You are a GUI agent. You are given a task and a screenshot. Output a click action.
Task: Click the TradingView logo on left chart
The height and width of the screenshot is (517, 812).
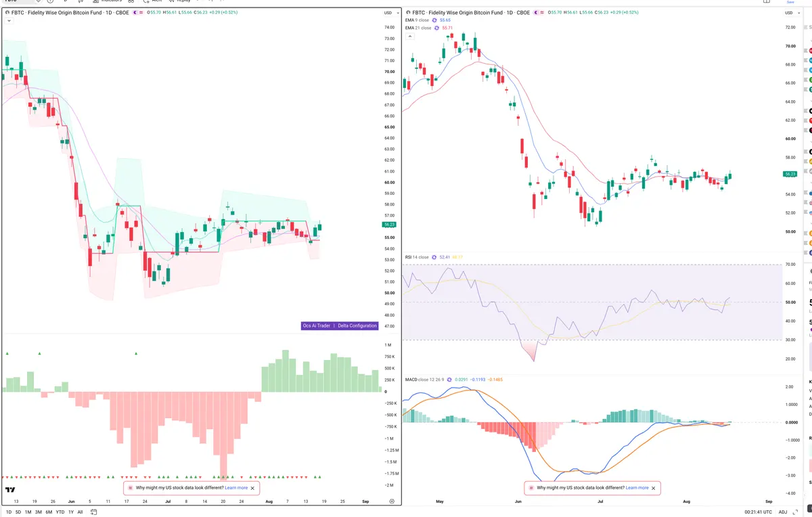[10, 490]
